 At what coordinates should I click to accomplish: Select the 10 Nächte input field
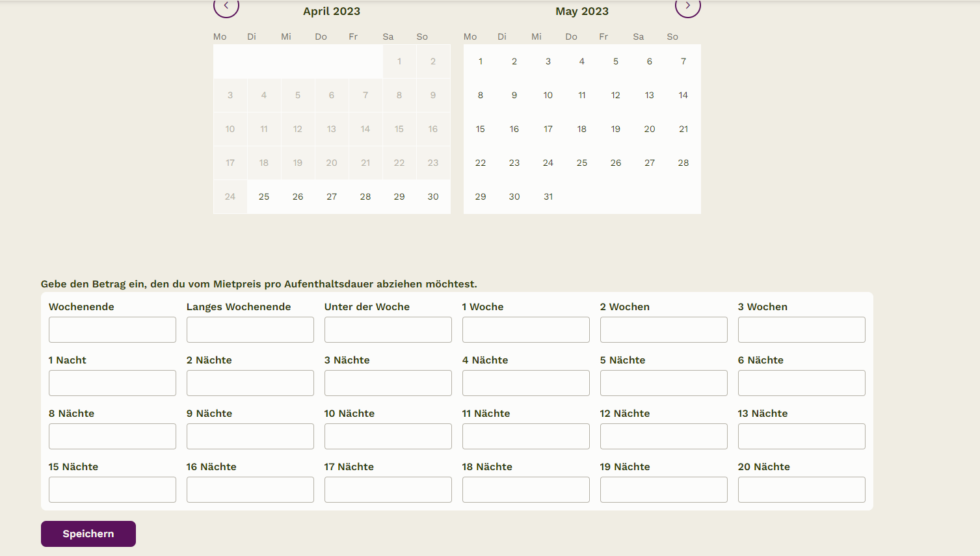(x=388, y=436)
